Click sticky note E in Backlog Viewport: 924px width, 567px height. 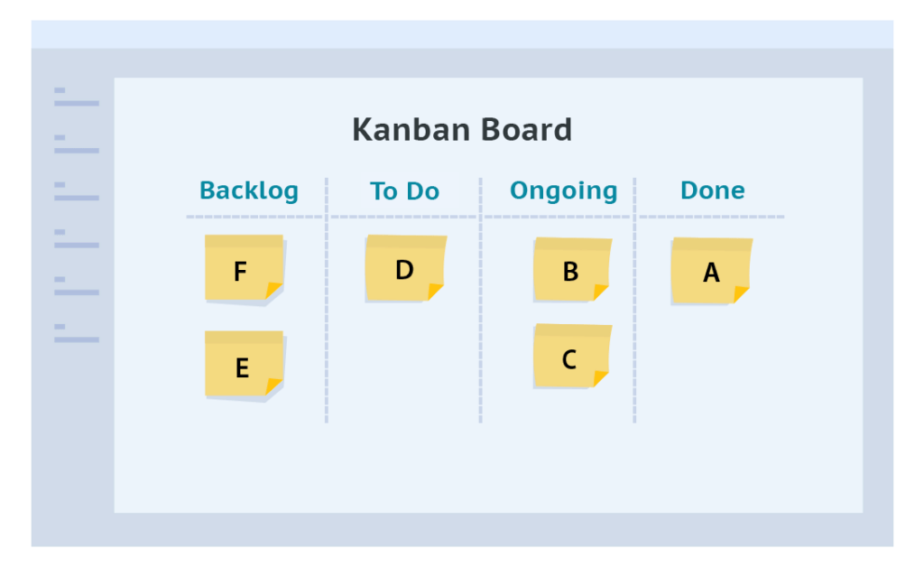[244, 364]
